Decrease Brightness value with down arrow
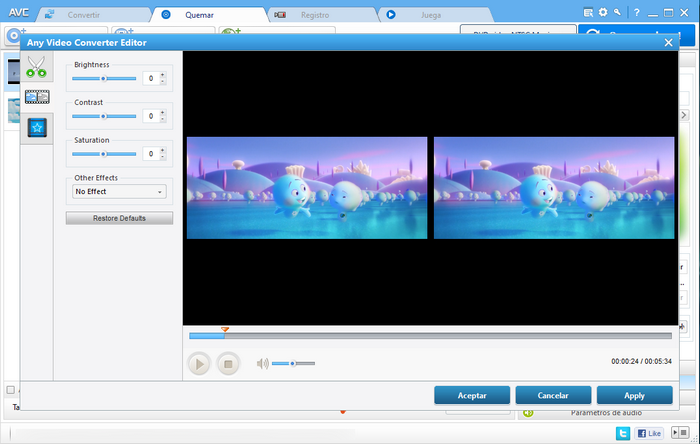The image size is (700, 444). [162, 82]
